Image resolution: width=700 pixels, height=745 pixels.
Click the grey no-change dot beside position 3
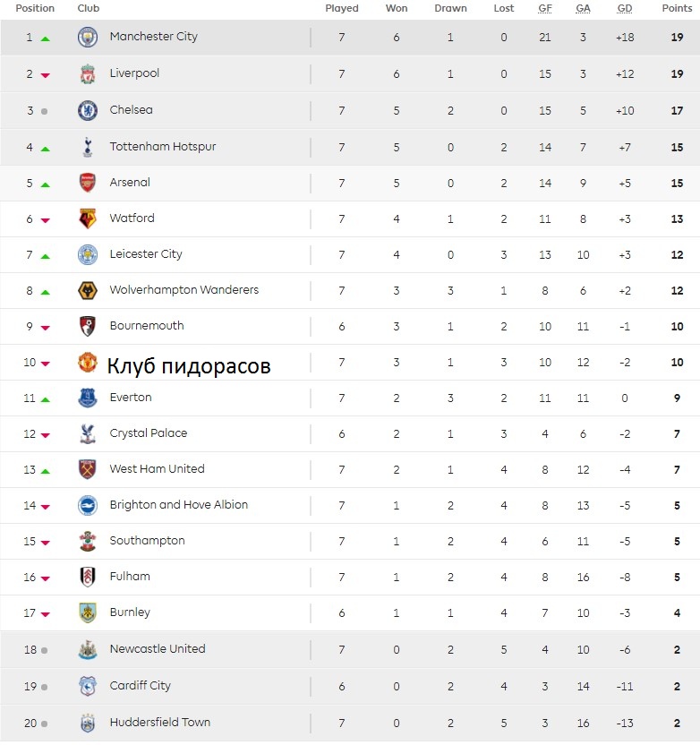click(x=44, y=111)
